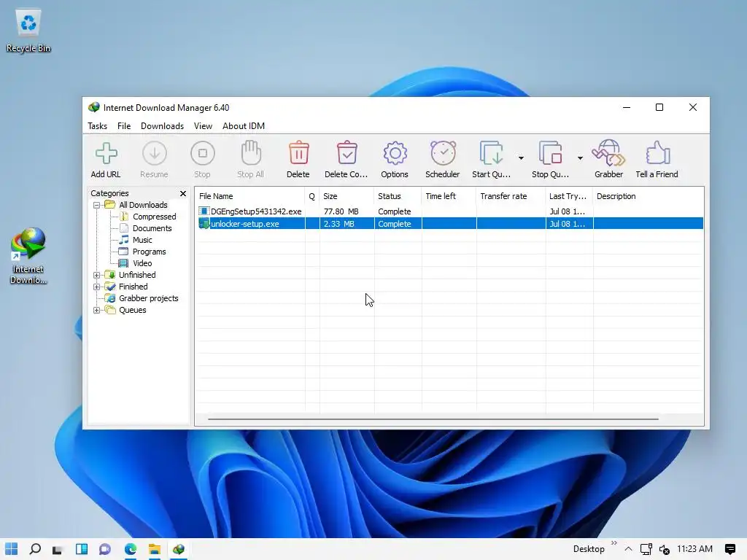Select the Unfinished category label
747x560 pixels.
tap(137, 275)
